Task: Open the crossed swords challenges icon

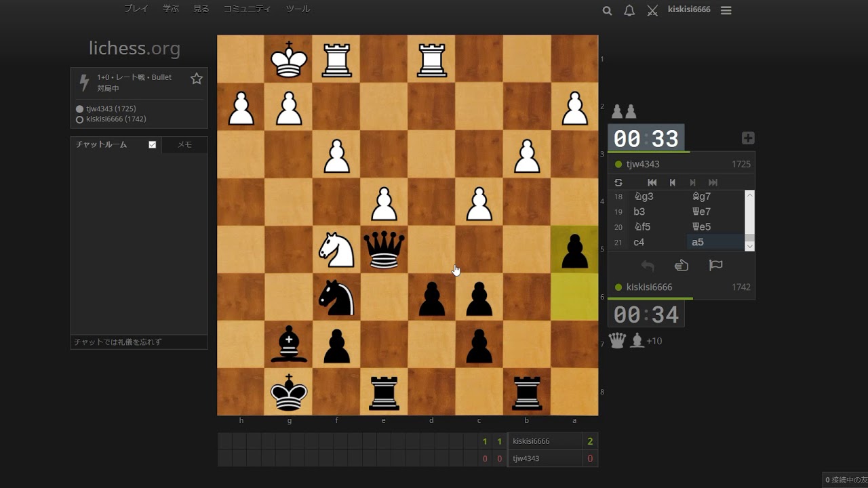Action: [652, 10]
